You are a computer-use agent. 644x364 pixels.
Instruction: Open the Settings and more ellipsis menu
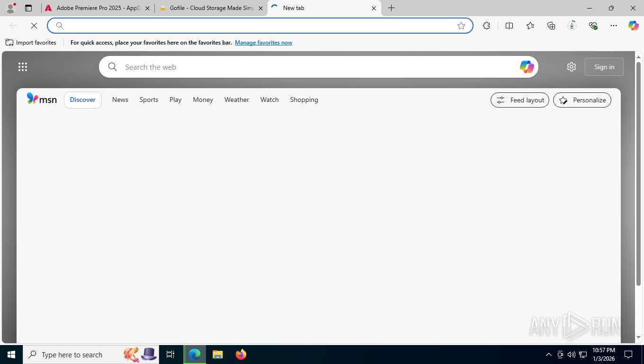(614, 26)
